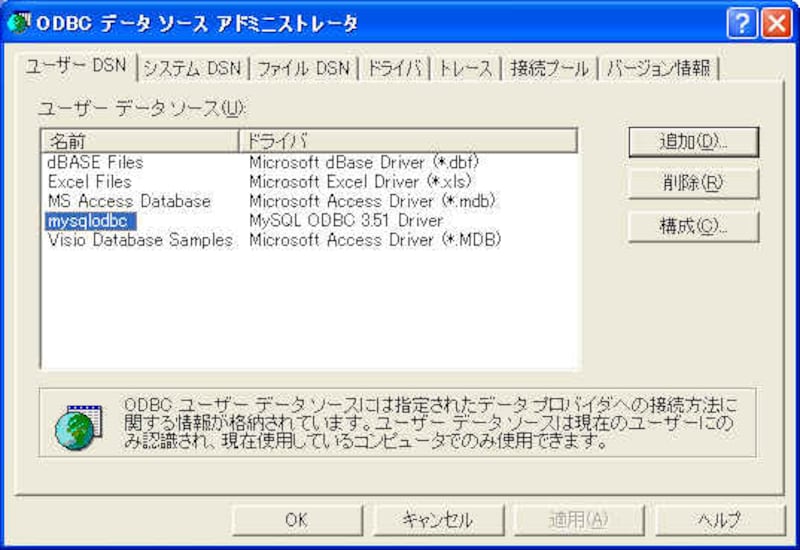Click the globe data source icon in info panel
Screen dimensions: 800x550
(x=79, y=427)
